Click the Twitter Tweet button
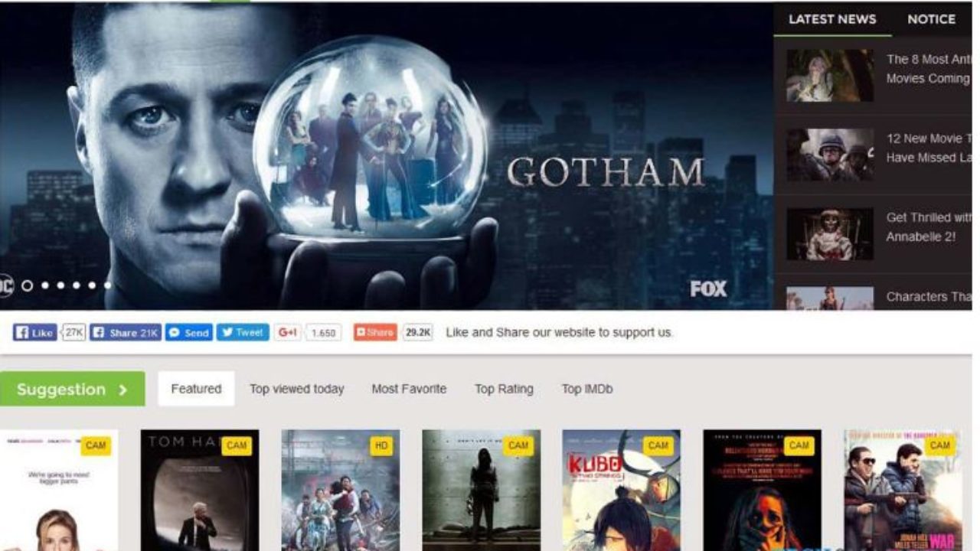The width and height of the screenshot is (980, 551). coord(243,333)
